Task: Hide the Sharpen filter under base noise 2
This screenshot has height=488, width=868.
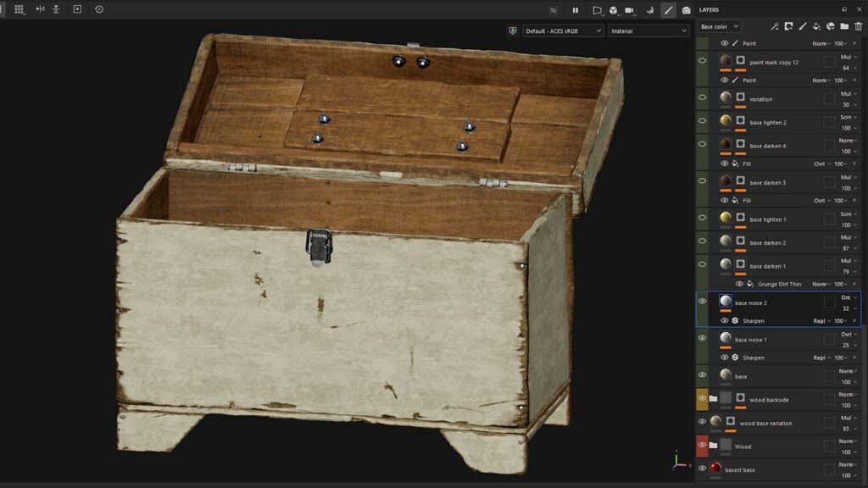Action: [x=724, y=320]
